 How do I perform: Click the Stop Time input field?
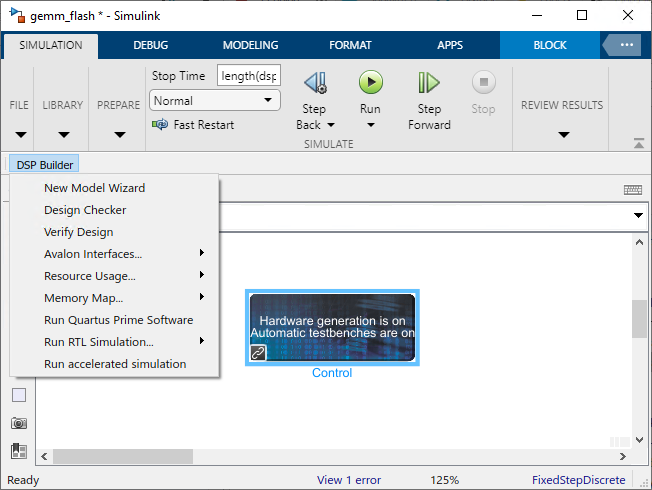[248, 76]
